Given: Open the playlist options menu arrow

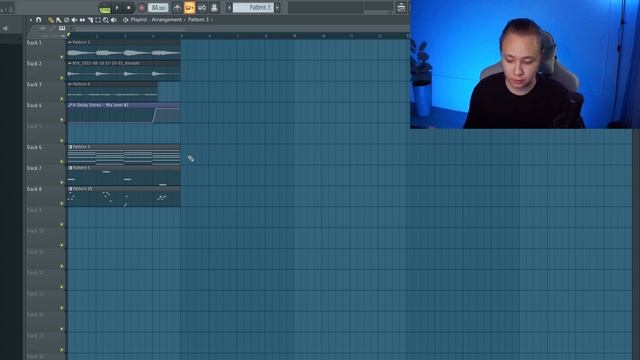Looking at the screenshot, I should (31, 20).
